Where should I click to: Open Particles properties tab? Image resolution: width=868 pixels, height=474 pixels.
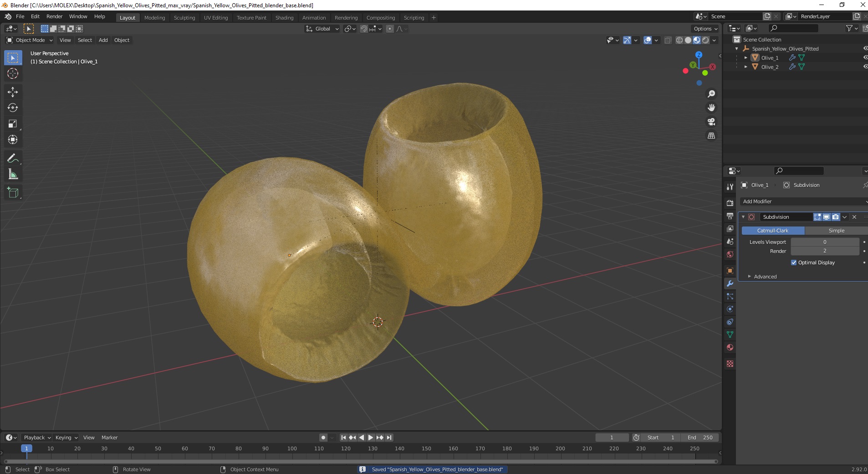click(x=730, y=296)
